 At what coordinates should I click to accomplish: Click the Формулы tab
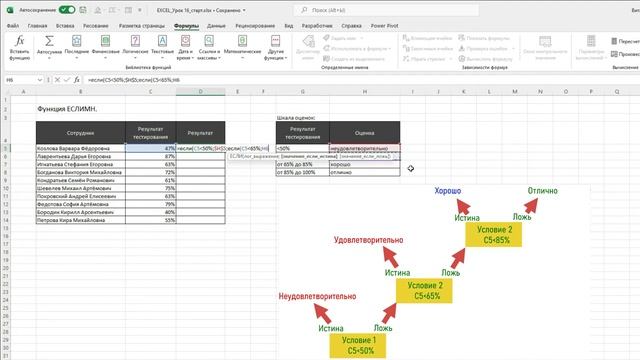[186, 26]
